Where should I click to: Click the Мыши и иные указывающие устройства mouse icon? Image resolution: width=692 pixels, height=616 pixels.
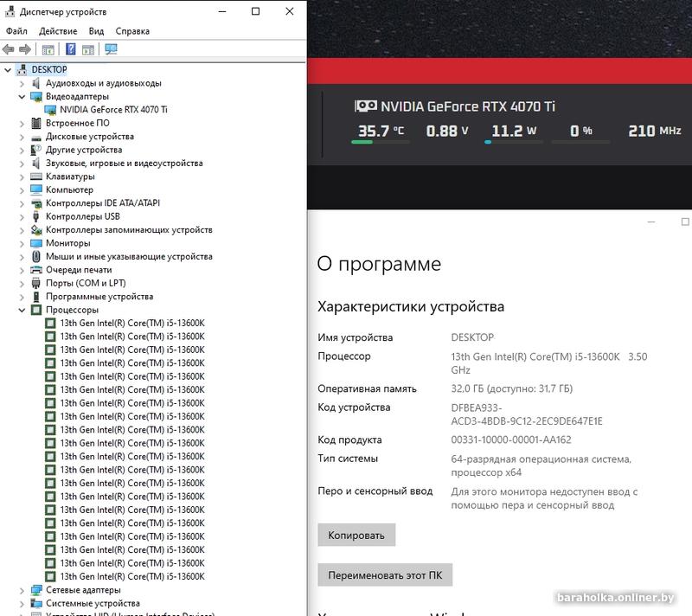click(36, 256)
